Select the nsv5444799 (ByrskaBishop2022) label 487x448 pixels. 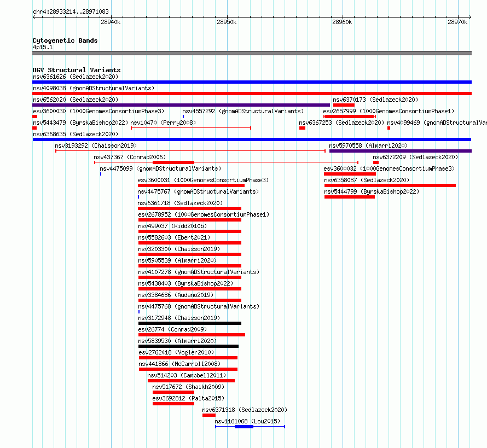(x=372, y=191)
